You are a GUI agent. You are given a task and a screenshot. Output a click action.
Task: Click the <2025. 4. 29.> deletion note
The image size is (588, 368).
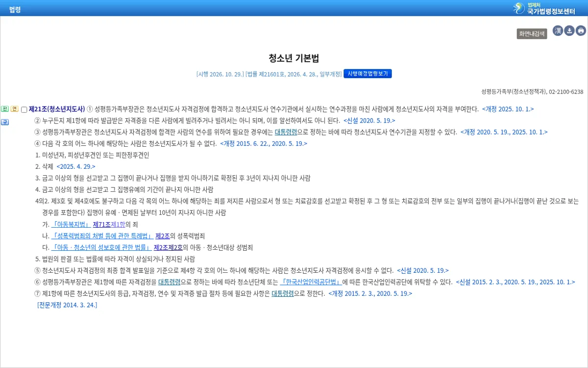click(76, 166)
